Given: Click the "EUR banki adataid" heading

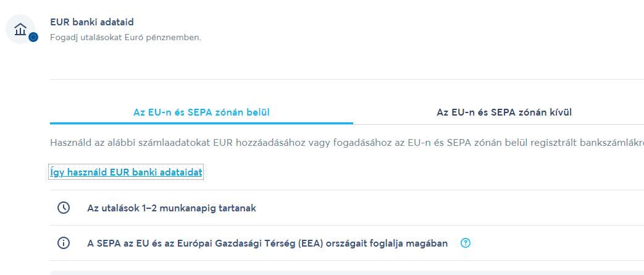Looking at the screenshot, I should tap(92, 22).
